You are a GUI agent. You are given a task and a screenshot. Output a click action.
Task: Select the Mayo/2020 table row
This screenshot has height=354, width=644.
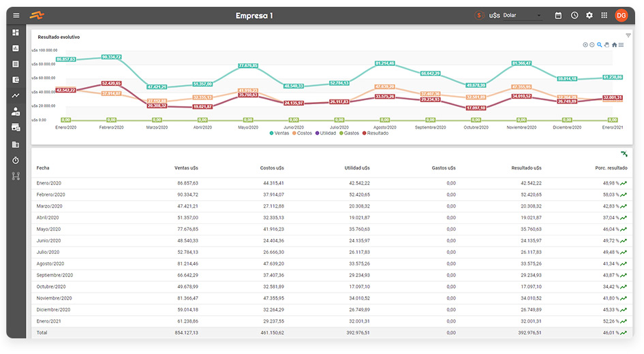tap(332, 229)
